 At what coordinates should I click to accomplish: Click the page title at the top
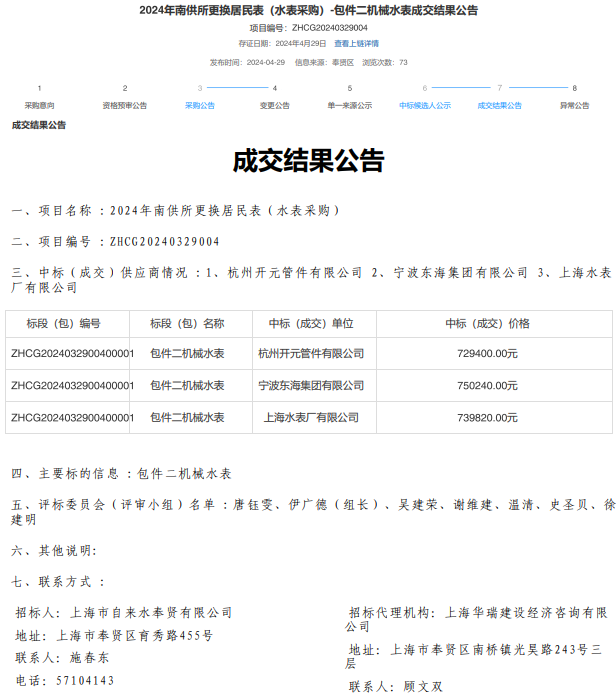click(308, 10)
